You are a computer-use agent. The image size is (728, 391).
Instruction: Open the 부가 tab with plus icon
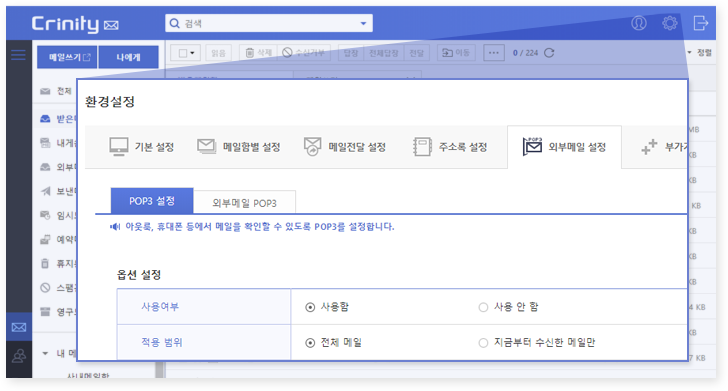pyautogui.click(x=664, y=147)
